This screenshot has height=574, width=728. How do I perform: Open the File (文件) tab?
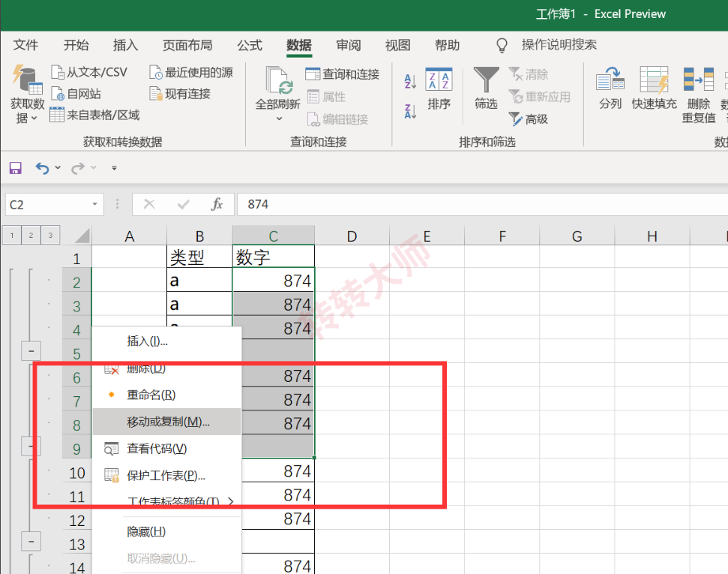(x=25, y=45)
